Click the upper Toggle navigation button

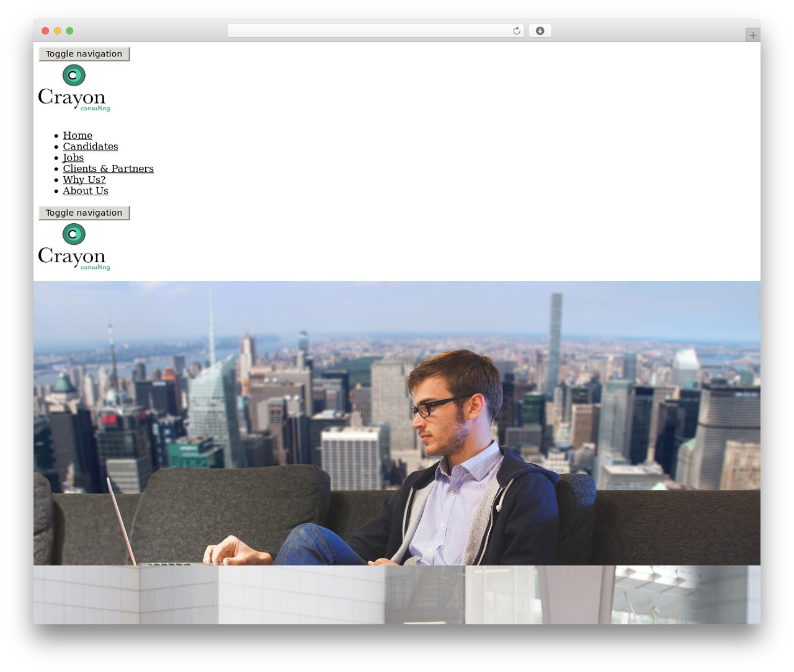pos(84,54)
